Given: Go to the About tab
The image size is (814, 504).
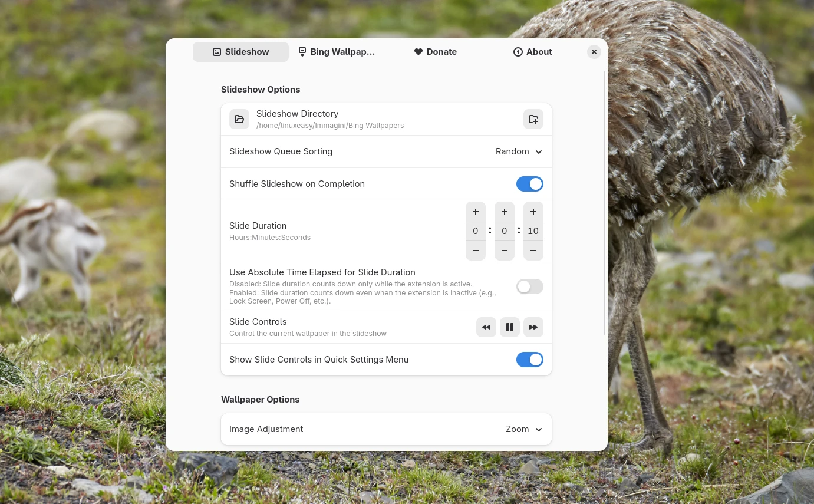Looking at the screenshot, I should point(532,52).
